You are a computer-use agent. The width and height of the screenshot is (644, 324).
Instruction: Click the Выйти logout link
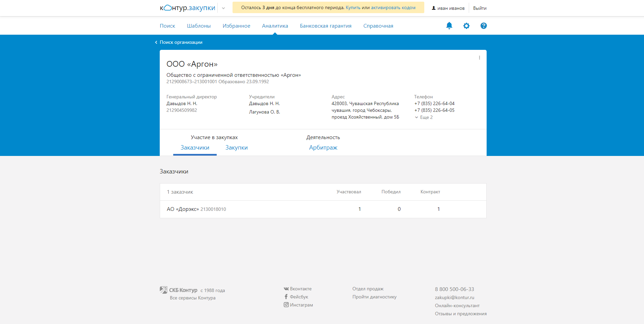pos(480,8)
